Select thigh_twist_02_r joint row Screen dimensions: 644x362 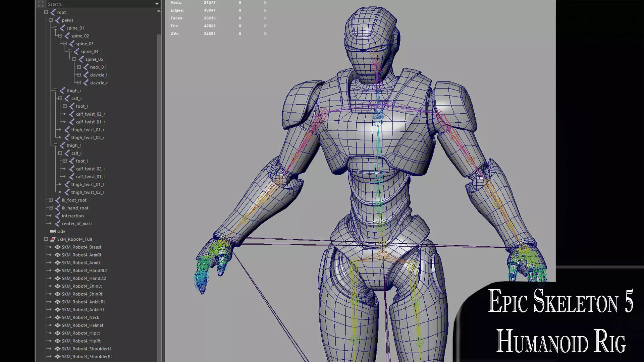point(88,137)
